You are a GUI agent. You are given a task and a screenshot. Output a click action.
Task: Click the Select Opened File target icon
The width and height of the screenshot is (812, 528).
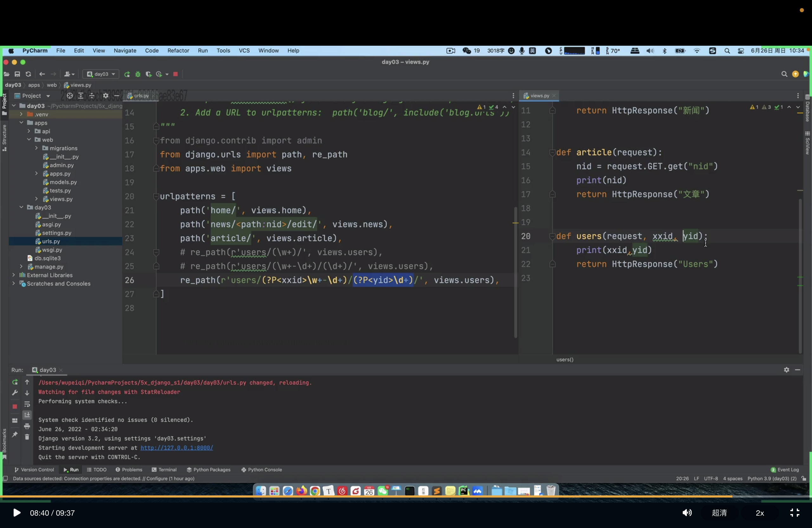[x=69, y=96]
